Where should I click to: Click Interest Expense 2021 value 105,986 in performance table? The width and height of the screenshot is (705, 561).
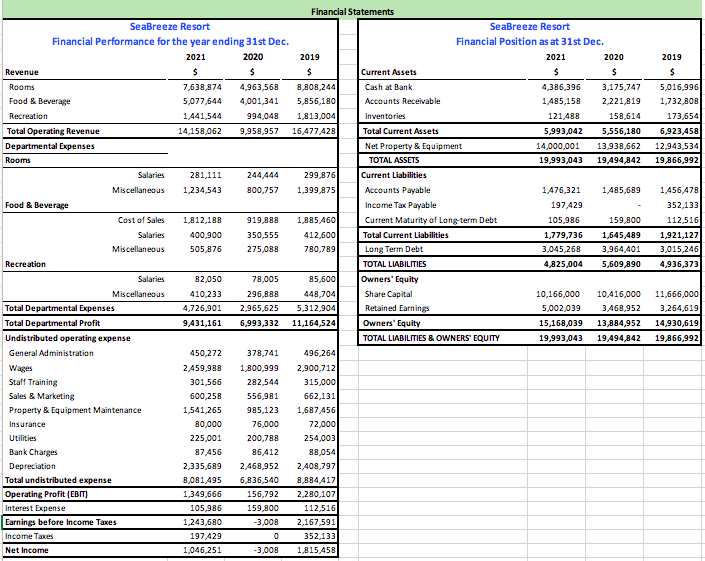(x=205, y=508)
